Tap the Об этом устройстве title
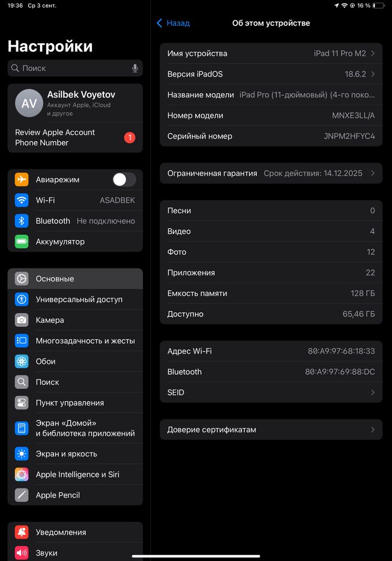The width and height of the screenshot is (392, 561). pos(271,23)
